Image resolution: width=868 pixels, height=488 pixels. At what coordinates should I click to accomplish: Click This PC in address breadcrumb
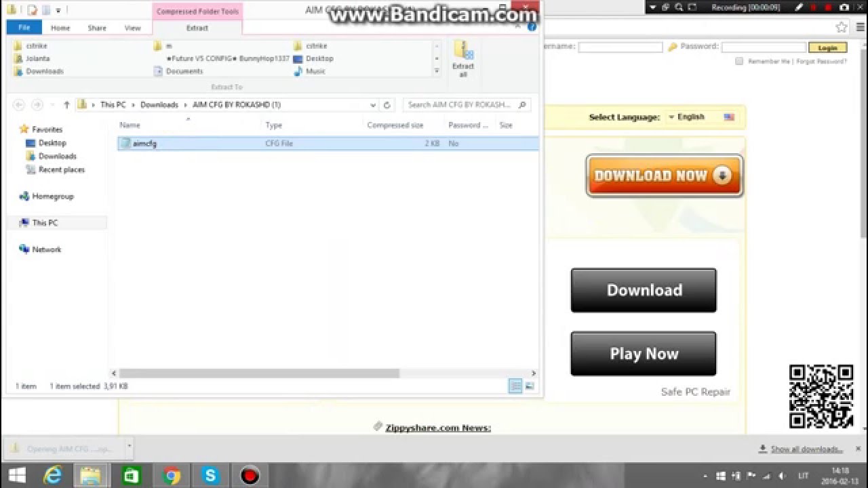click(113, 105)
